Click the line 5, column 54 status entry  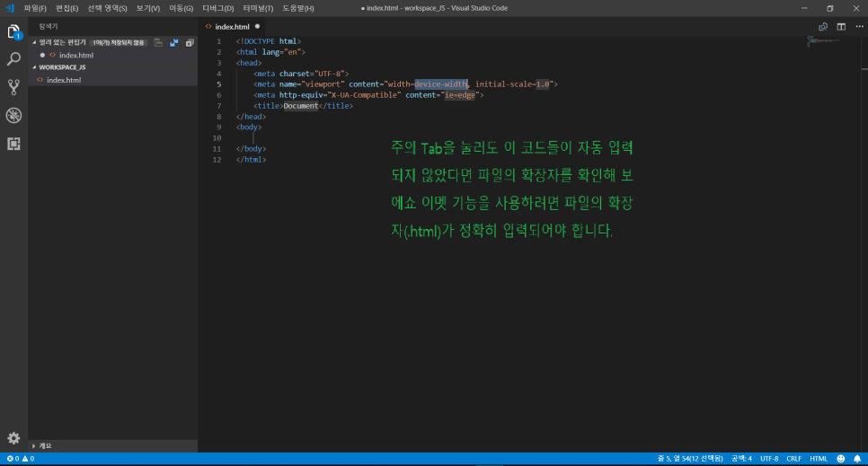coord(690,459)
